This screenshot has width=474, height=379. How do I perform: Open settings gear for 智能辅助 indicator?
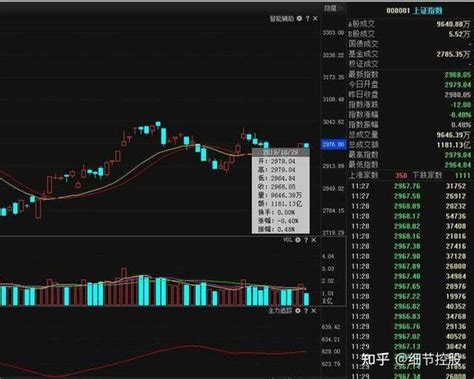(x=299, y=18)
